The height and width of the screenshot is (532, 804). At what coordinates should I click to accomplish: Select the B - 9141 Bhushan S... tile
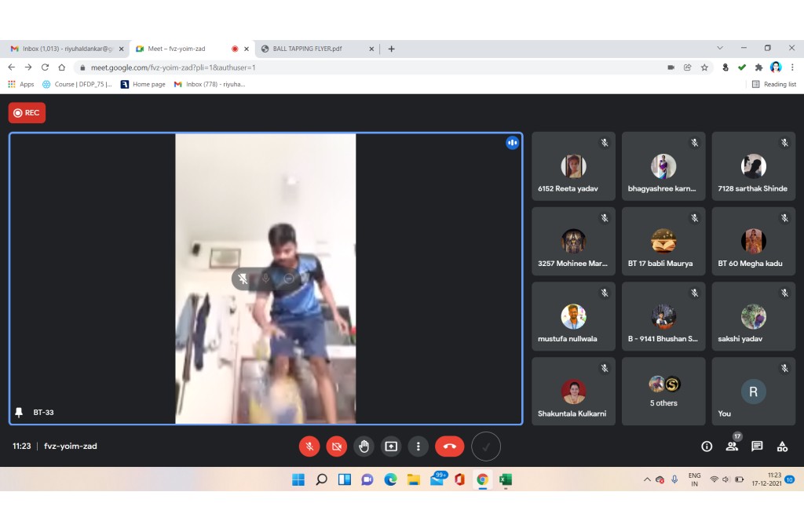(663, 316)
